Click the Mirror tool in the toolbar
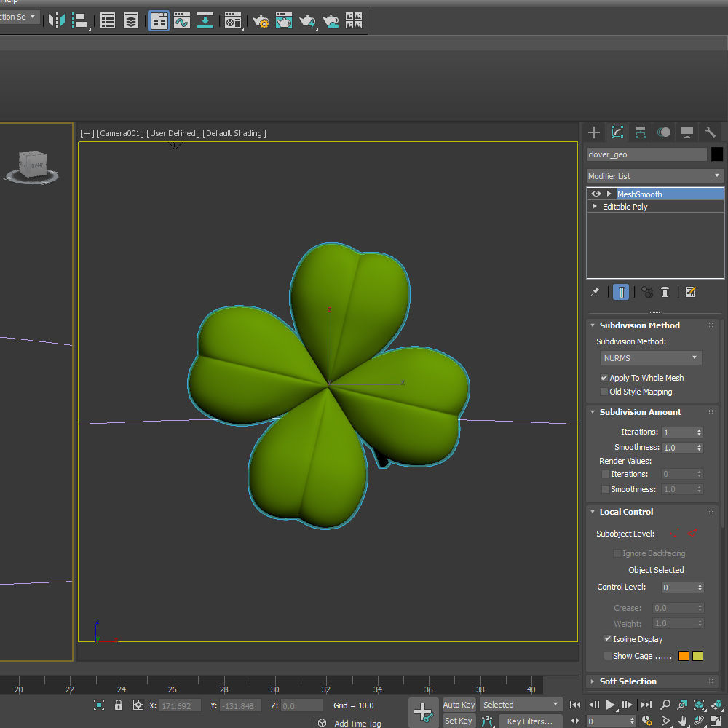 click(56, 21)
